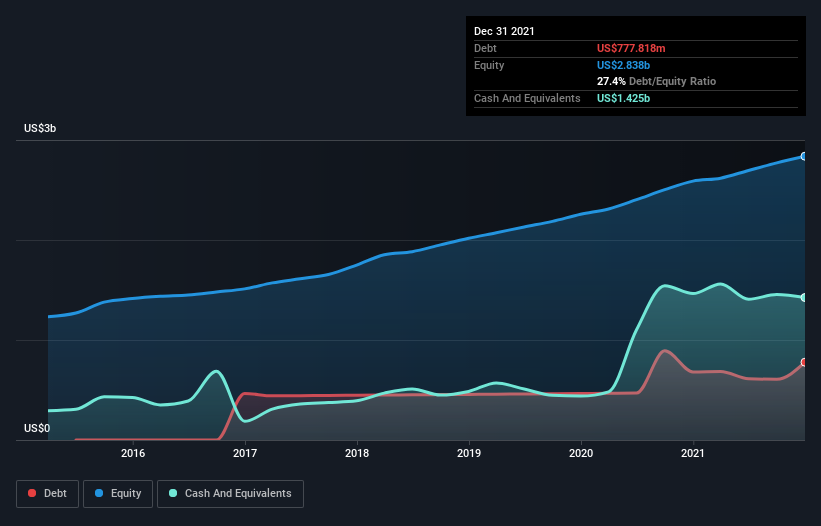Click the US$777.818m debt value

[631, 48]
